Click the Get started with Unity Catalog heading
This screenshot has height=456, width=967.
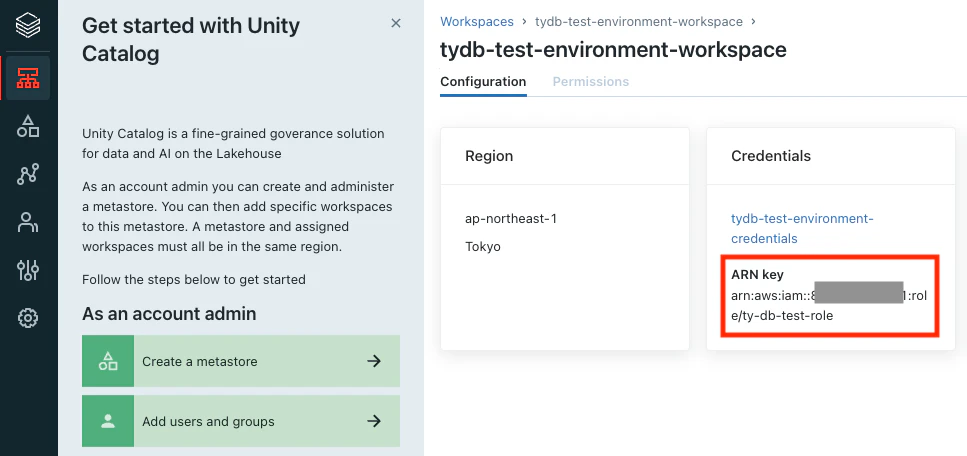click(191, 39)
